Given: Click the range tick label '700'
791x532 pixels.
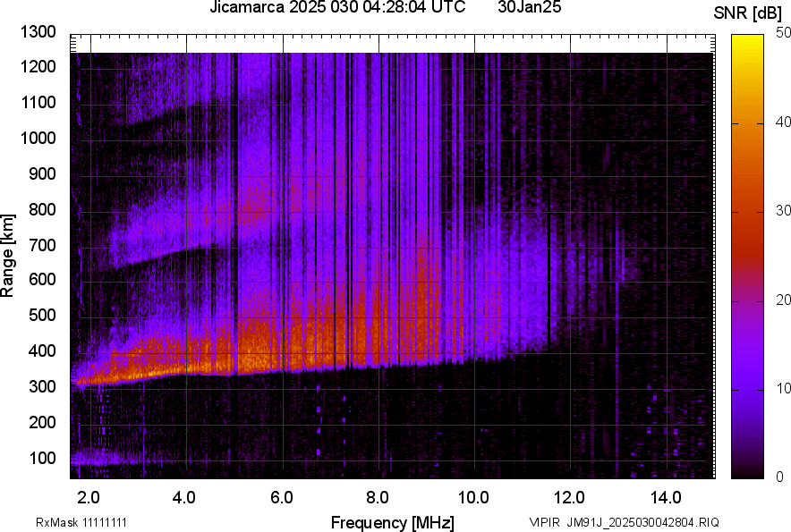Looking at the screenshot, I should [42, 245].
